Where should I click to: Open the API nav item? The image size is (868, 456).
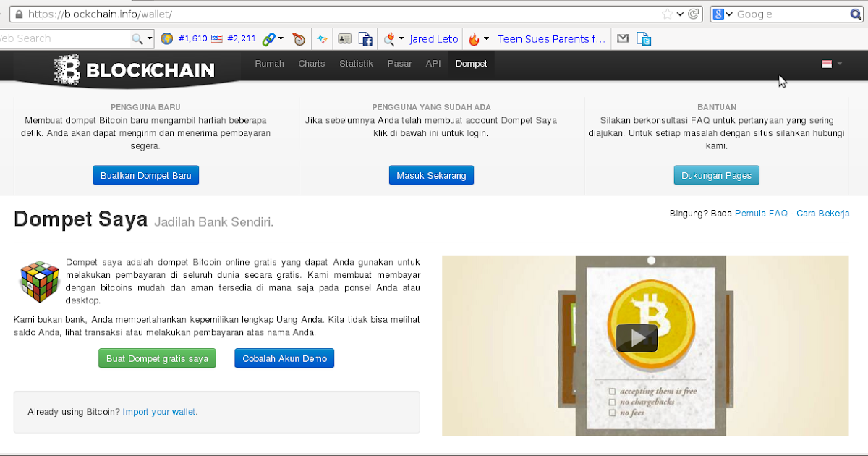[x=433, y=64]
